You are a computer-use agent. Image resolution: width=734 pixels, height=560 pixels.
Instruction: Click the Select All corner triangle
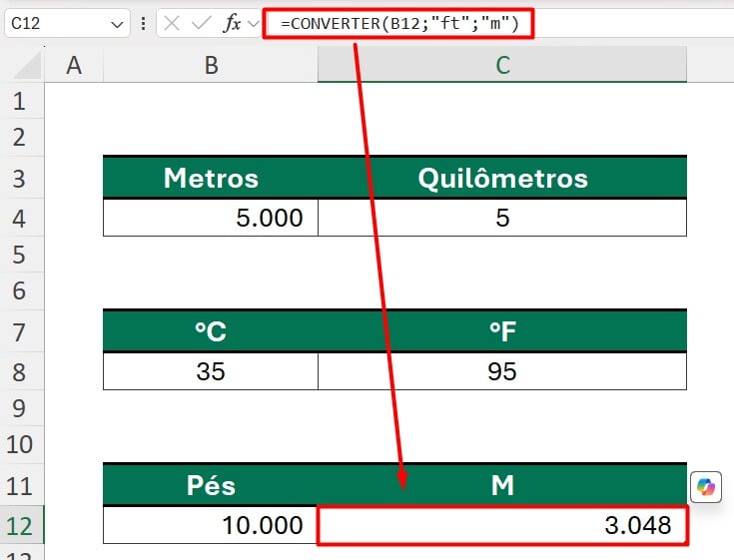(28, 66)
